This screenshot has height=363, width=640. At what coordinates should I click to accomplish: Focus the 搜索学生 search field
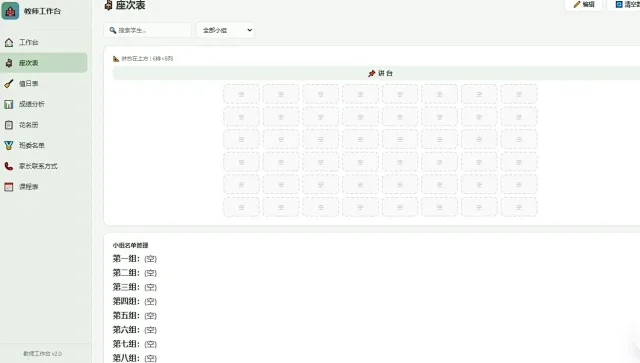point(147,30)
